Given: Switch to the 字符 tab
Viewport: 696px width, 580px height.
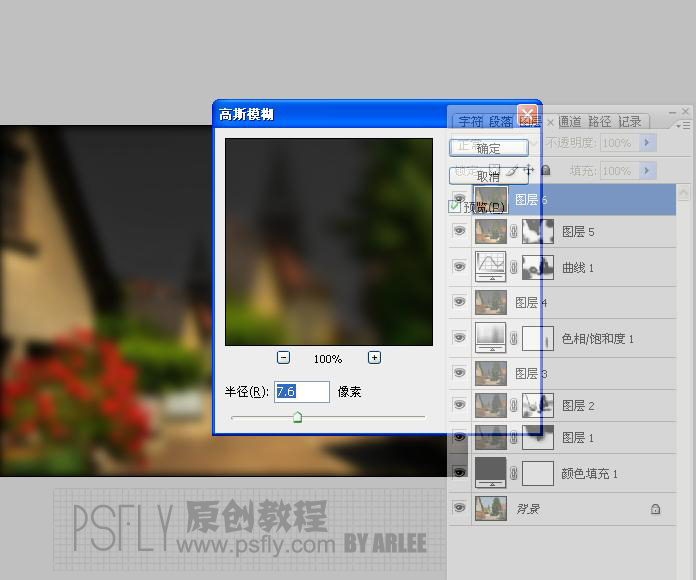Looking at the screenshot, I should tap(470, 122).
